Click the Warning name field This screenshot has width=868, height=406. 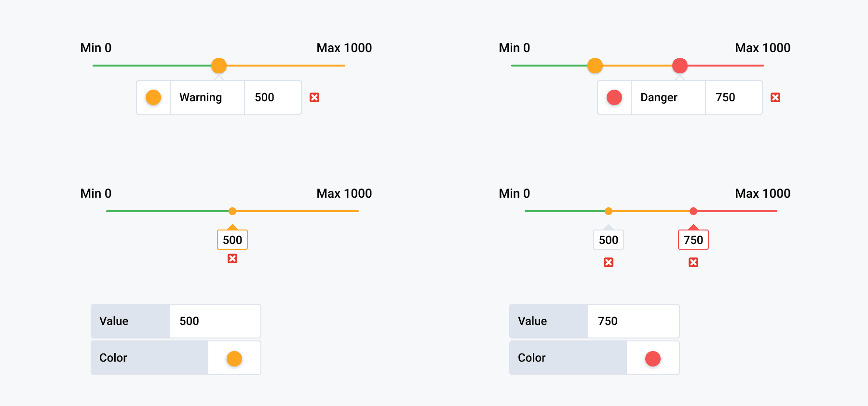pyautogui.click(x=207, y=97)
